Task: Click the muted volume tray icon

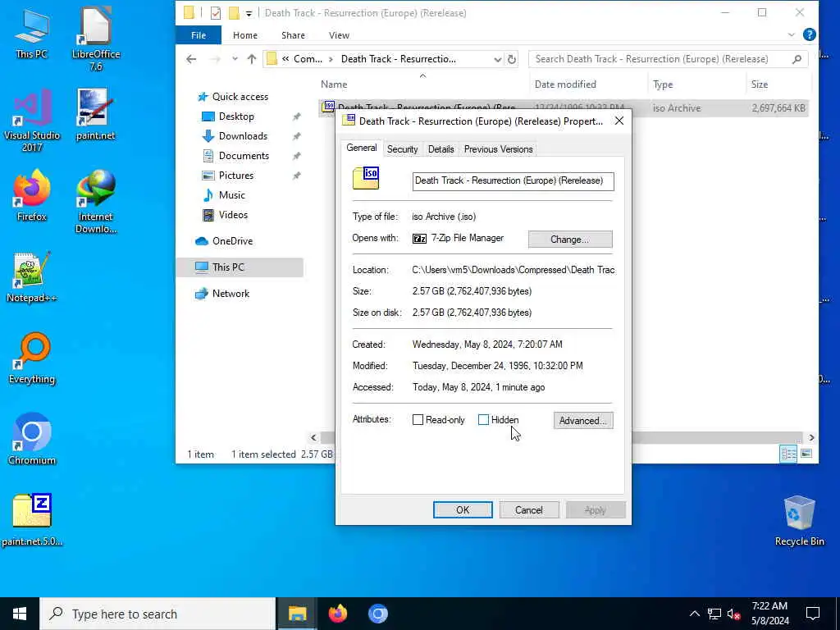Action: tap(733, 614)
